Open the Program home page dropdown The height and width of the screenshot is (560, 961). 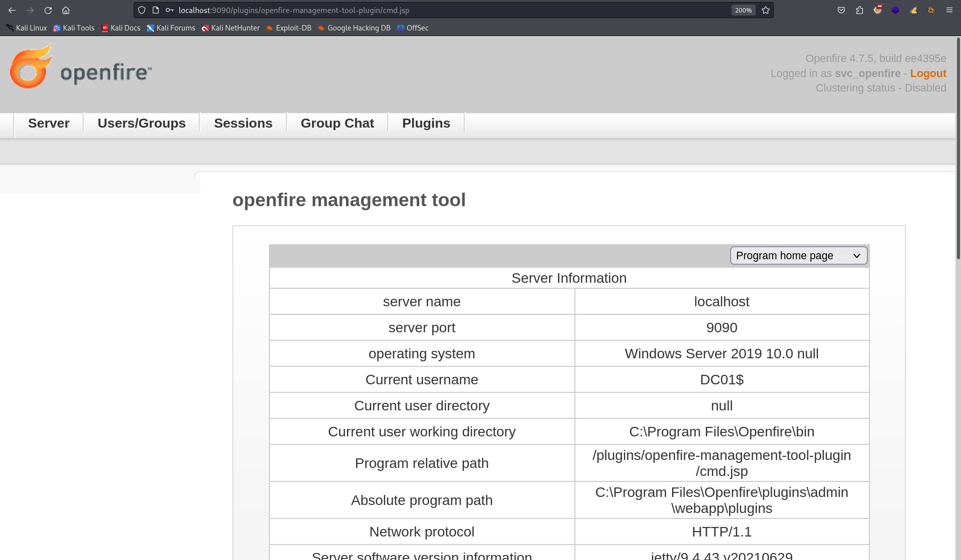(798, 256)
